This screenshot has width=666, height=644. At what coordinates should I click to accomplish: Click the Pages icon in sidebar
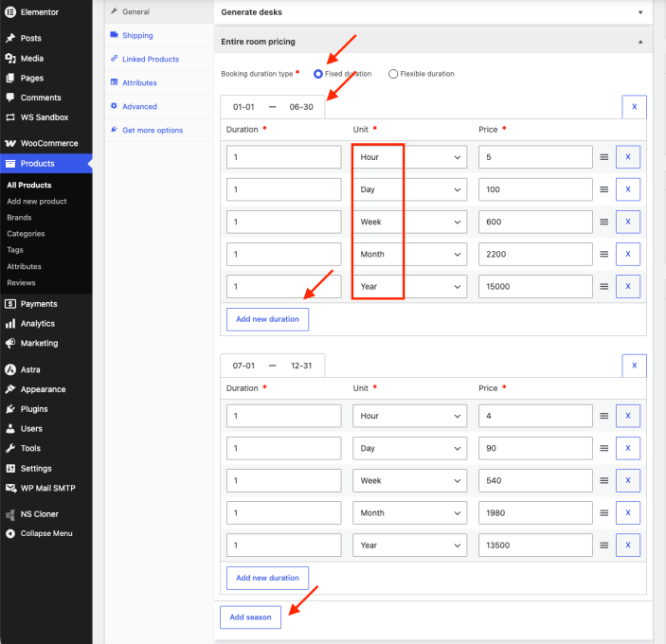pyautogui.click(x=10, y=78)
